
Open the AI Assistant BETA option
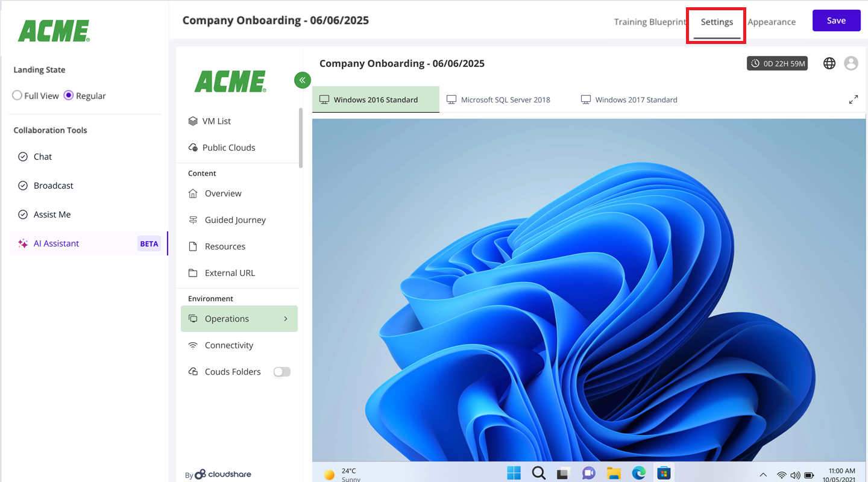coord(89,243)
